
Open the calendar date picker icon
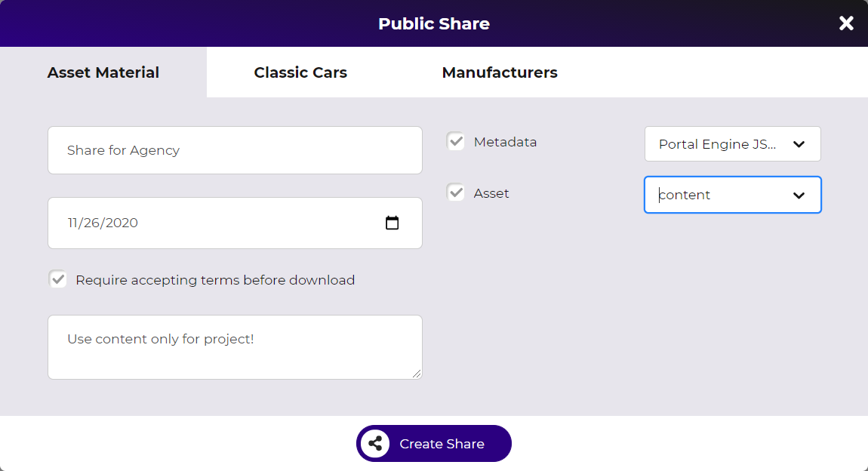tap(392, 223)
